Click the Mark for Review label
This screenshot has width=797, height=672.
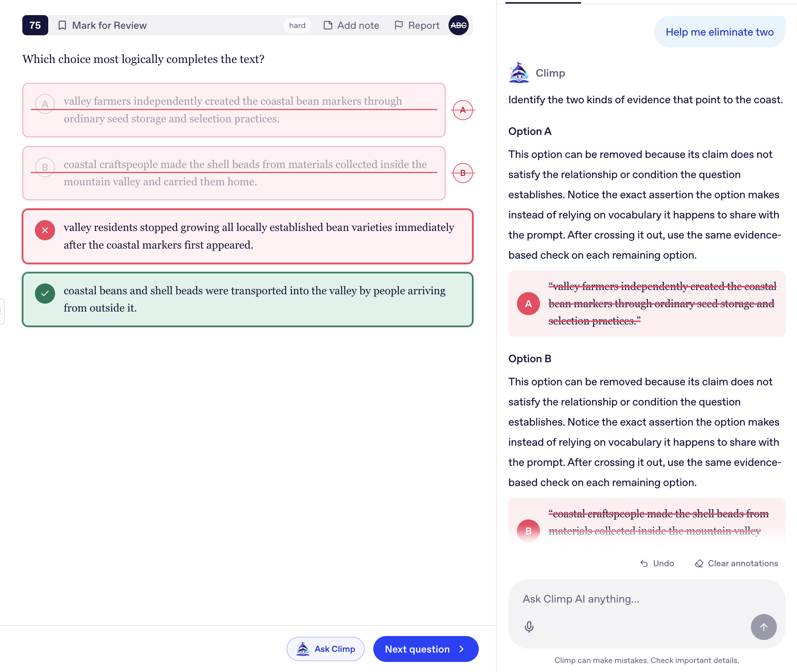click(109, 25)
